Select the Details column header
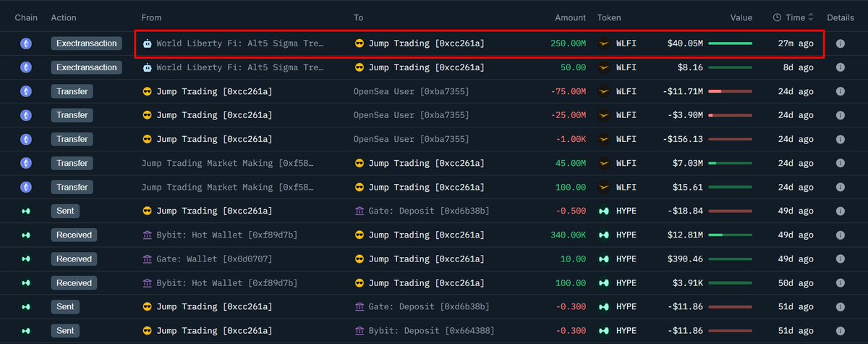 (x=841, y=17)
